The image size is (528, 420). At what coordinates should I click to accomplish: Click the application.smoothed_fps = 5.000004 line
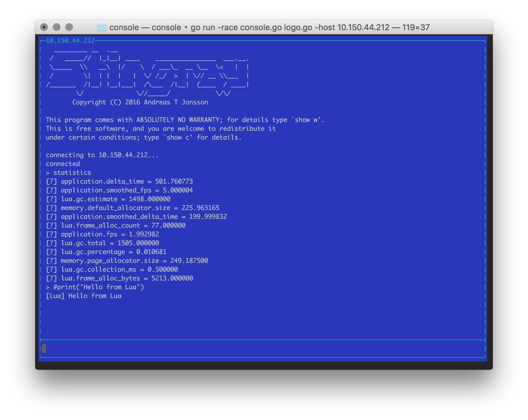pyautogui.click(x=119, y=190)
